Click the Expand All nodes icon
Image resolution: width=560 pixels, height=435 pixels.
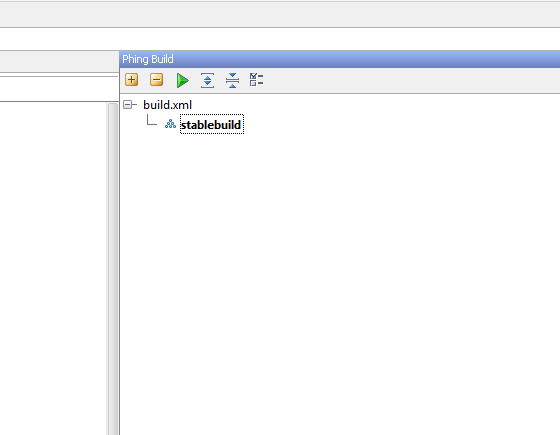(x=208, y=80)
